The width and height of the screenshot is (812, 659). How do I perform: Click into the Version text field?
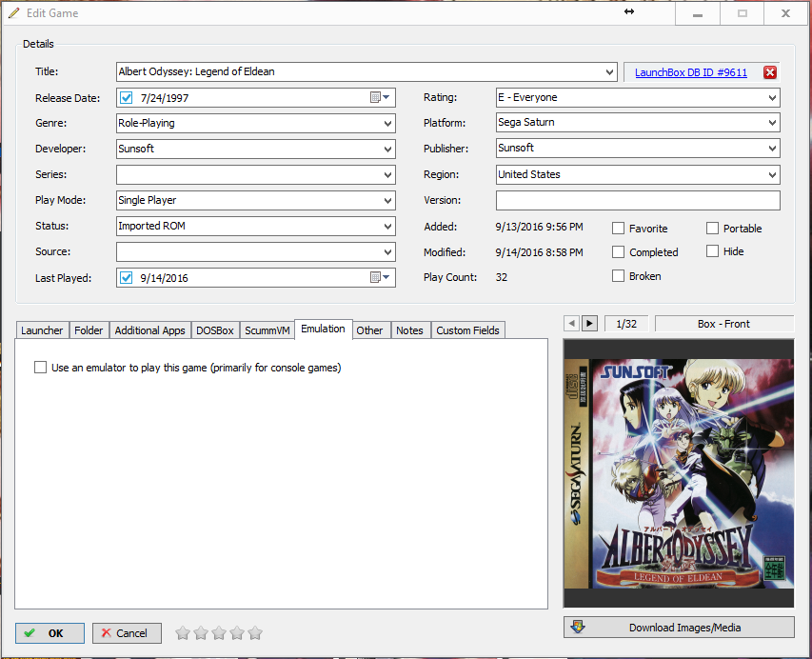pyautogui.click(x=638, y=201)
